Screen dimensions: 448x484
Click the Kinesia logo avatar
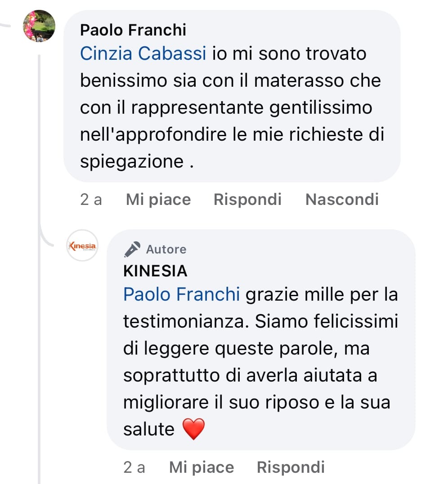click(x=82, y=245)
